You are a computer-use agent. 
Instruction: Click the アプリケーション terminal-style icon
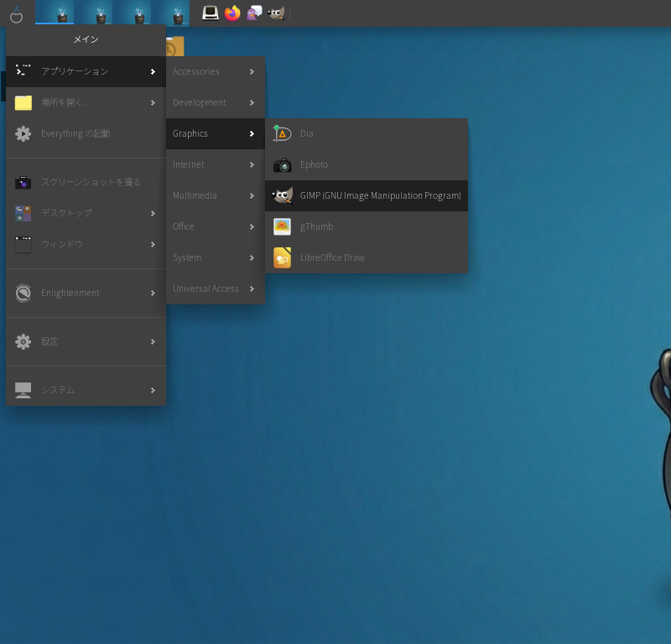pyautogui.click(x=23, y=70)
